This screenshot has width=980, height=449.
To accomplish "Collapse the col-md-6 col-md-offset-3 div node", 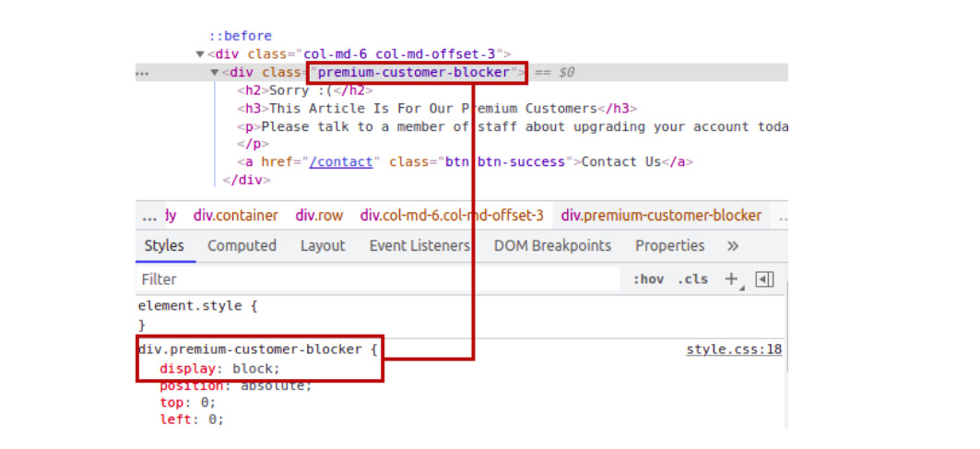I will pyautogui.click(x=200, y=54).
